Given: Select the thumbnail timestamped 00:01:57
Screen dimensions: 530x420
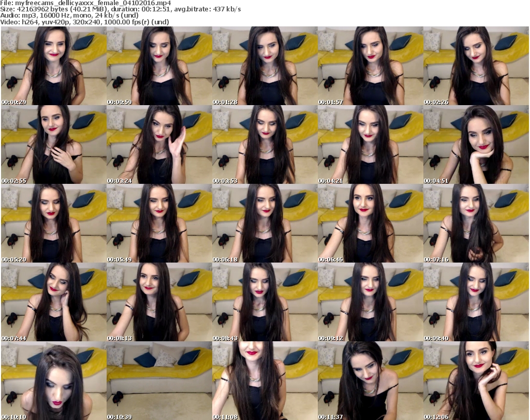Looking at the screenshot, I should click(x=371, y=66).
